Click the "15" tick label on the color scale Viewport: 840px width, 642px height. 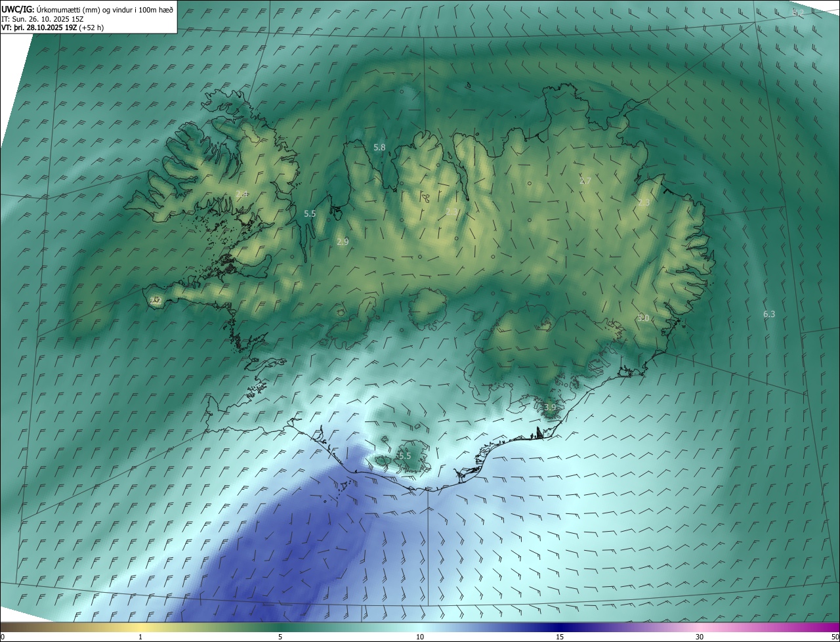560,637
